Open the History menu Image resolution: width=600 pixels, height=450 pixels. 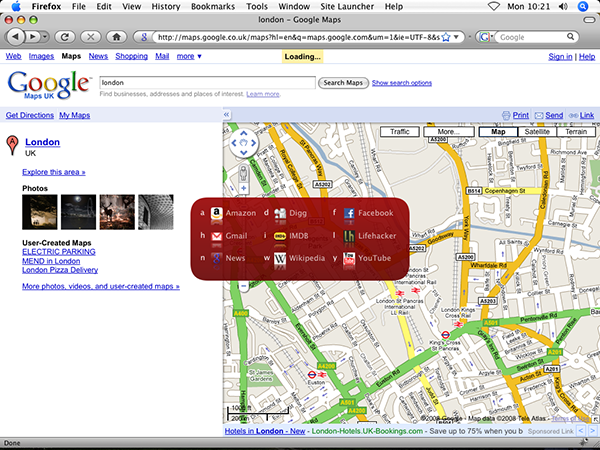coord(166,6)
